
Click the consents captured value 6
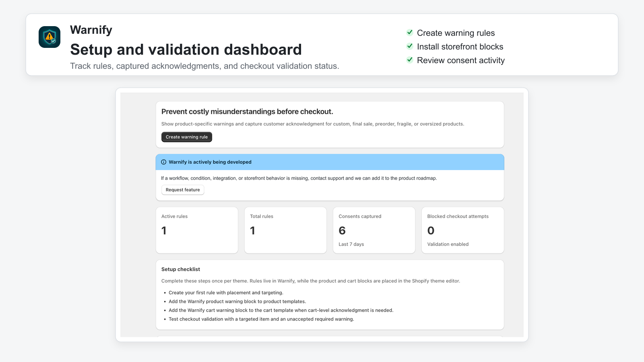(342, 230)
